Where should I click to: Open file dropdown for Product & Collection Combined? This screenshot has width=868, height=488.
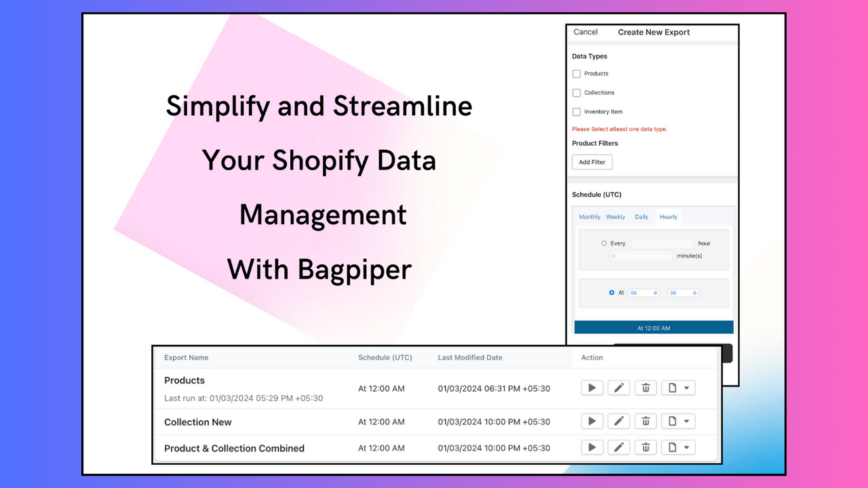[x=678, y=447]
